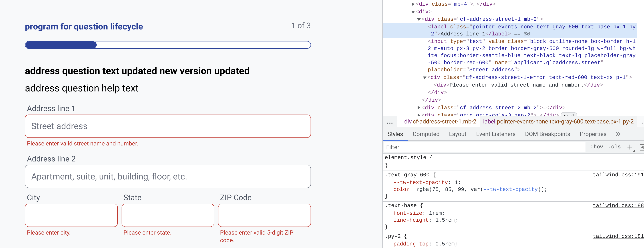Click the Styles Filter input field
644x248 pixels.
pyautogui.click(x=485, y=147)
